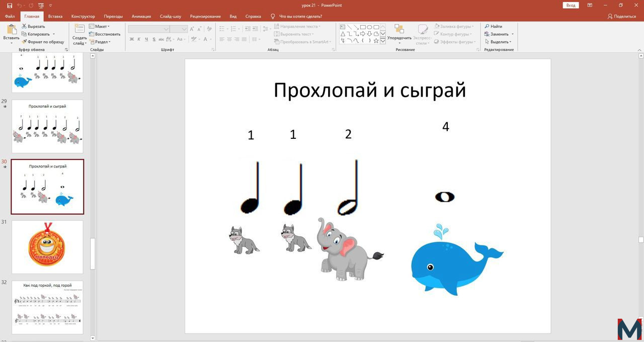Click Вырезать scissors button
The height and width of the screenshot is (342, 644).
pyautogui.click(x=33, y=26)
